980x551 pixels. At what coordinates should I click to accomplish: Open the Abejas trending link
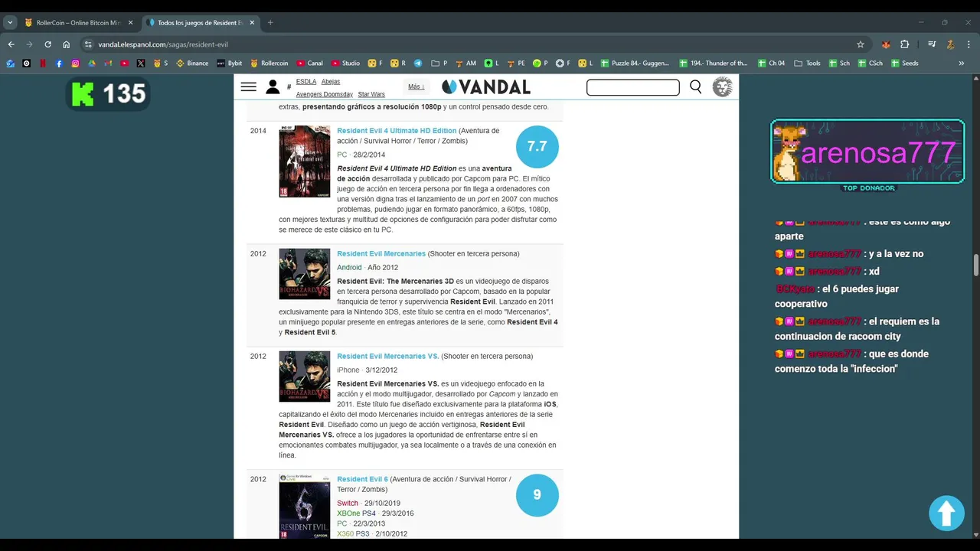pos(331,81)
